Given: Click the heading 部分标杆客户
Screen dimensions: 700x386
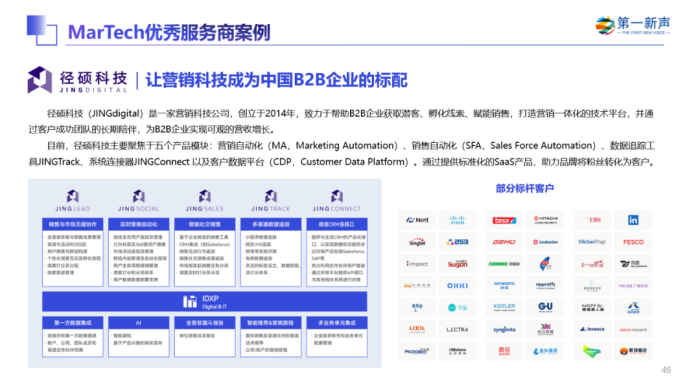Looking at the screenshot, I should (525, 188).
